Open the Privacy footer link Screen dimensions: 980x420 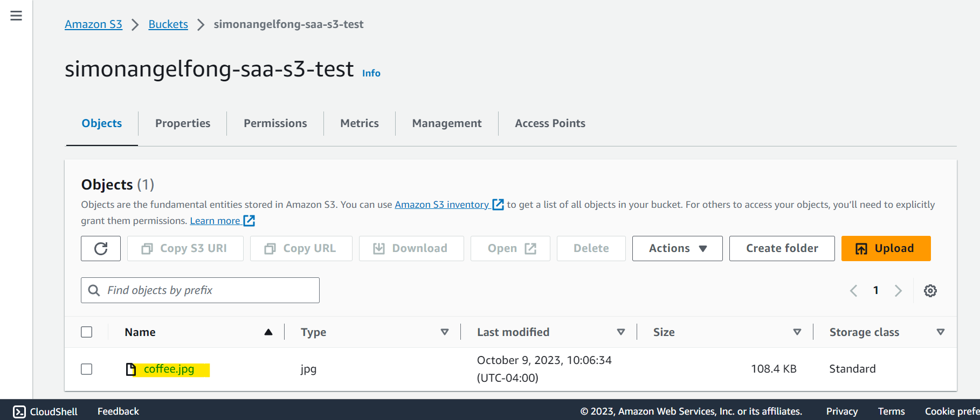coord(842,411)
